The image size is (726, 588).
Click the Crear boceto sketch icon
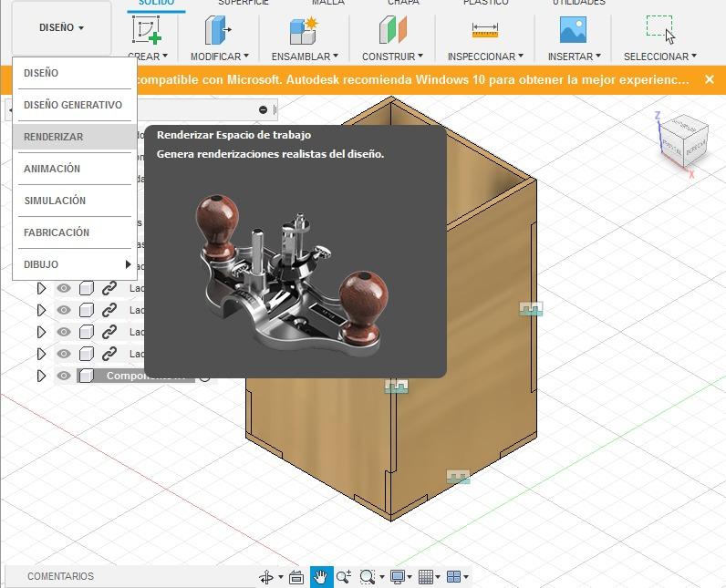(x=146, y=30)
